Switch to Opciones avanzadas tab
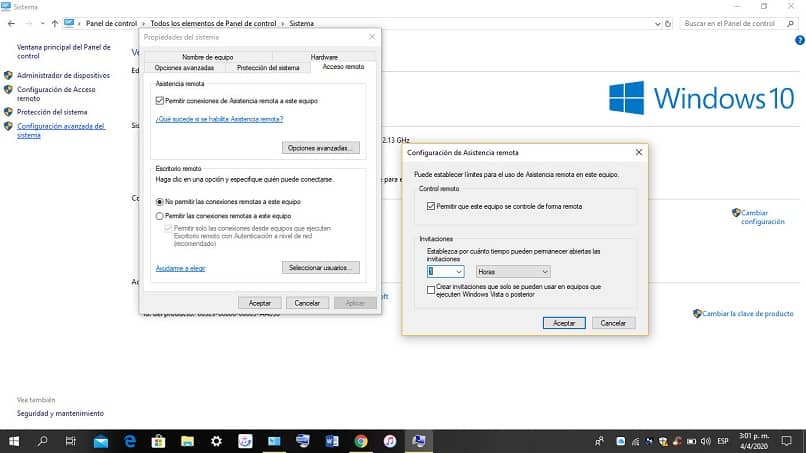The width and height of the screenshot is (806, 453). [x=184, y=68]
